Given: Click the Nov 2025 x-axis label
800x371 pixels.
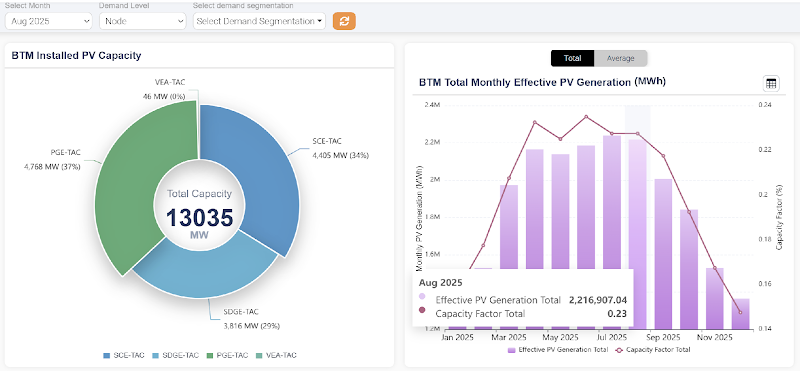Looking at the screenshot, I should [714, 337].
